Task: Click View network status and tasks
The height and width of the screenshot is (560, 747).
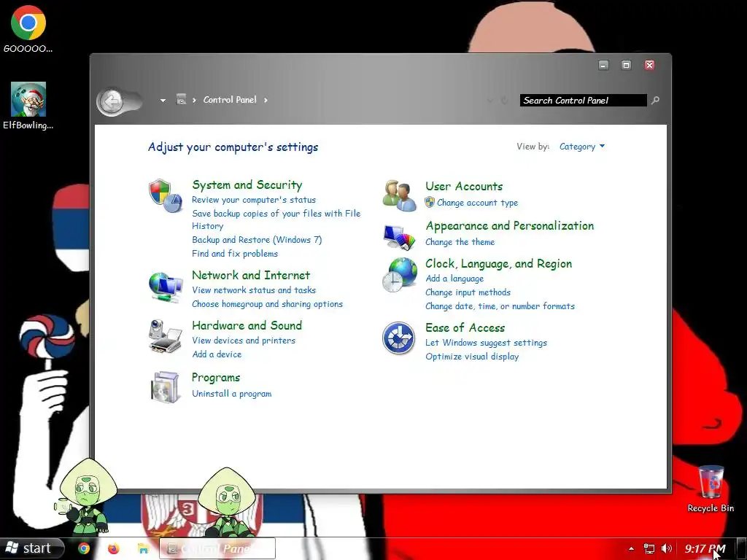Action: [253, 289]
